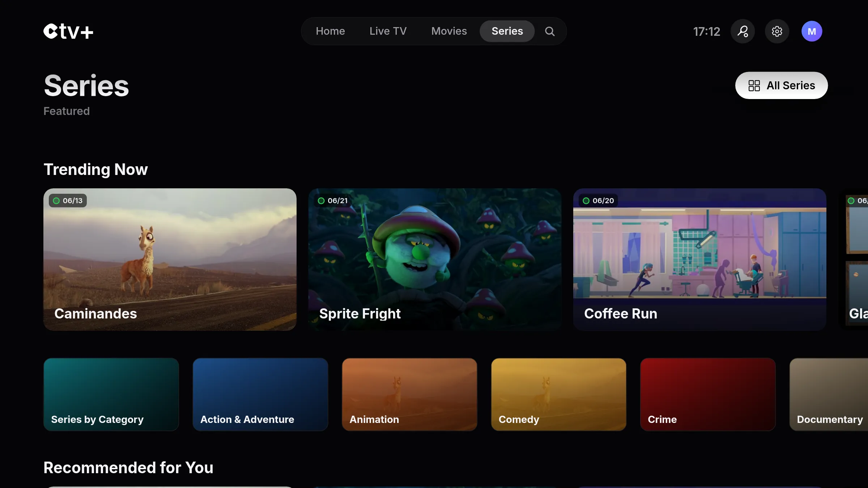Browse the Animation category tile
The image size is (868, 488).
tap(409, 394)
